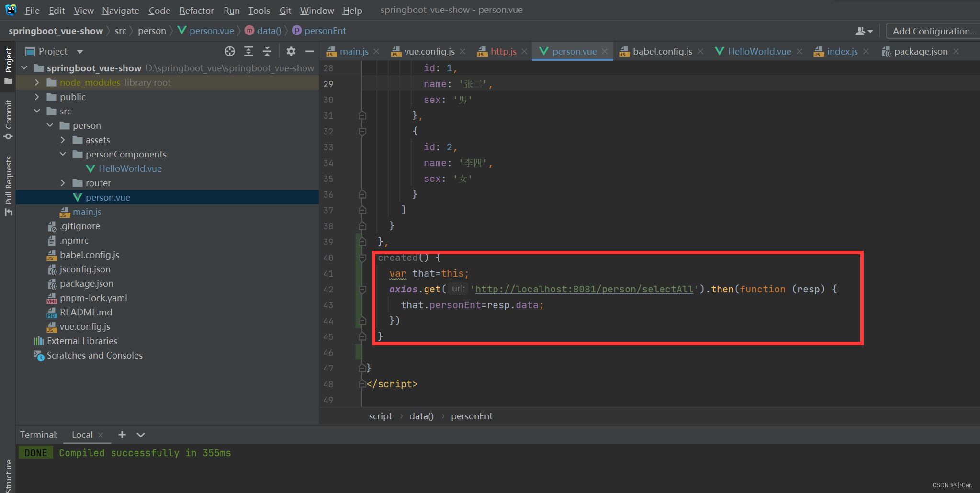Viewport: 980px width, 493px height.
Task: Click the localhost:8081 selectAll URL link
Action: 584,289
